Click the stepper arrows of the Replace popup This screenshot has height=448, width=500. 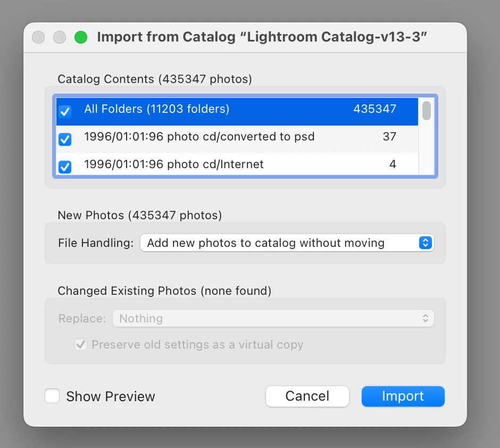426,318
